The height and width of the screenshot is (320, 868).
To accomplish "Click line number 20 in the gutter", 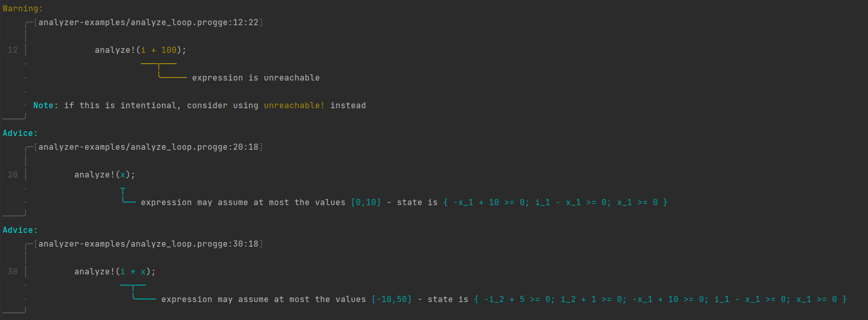I will point(13,175).
